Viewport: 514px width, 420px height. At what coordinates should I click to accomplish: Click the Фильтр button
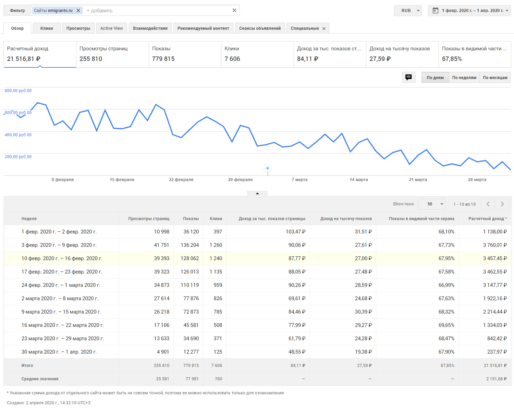17,11
